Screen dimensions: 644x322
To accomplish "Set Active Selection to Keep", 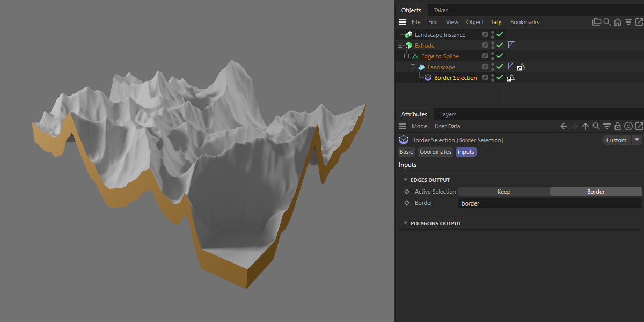I will click(504, 192).
